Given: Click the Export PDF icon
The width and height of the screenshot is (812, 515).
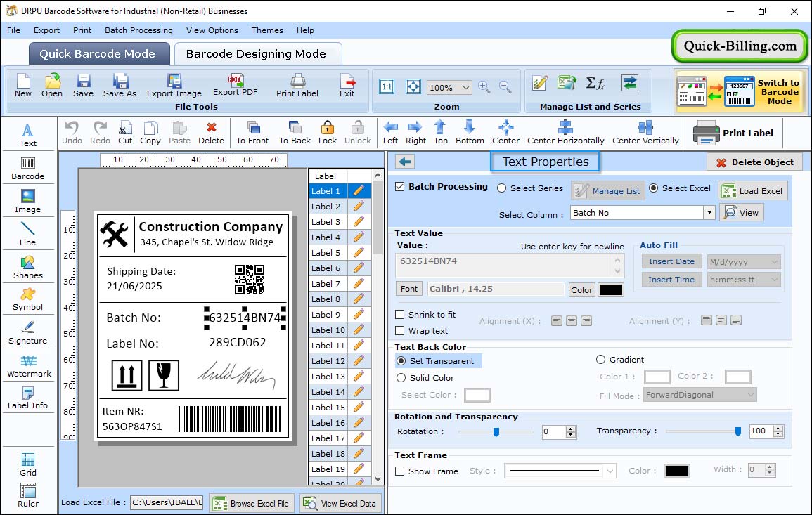Looking at the screenshot, I should click(x=235, y=85).
